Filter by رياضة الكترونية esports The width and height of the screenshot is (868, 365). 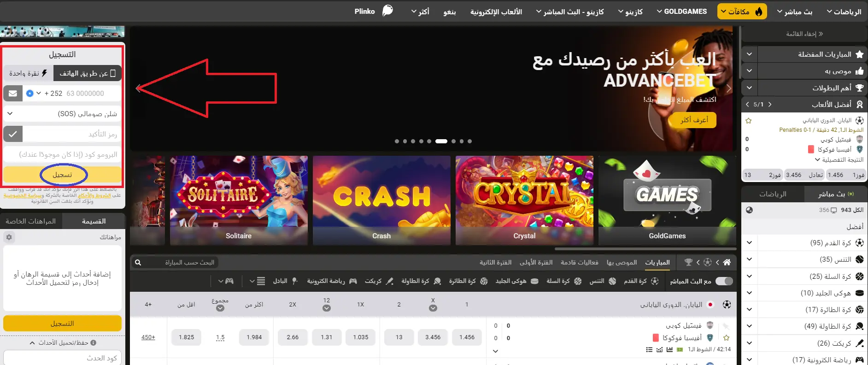pos(332,281)
